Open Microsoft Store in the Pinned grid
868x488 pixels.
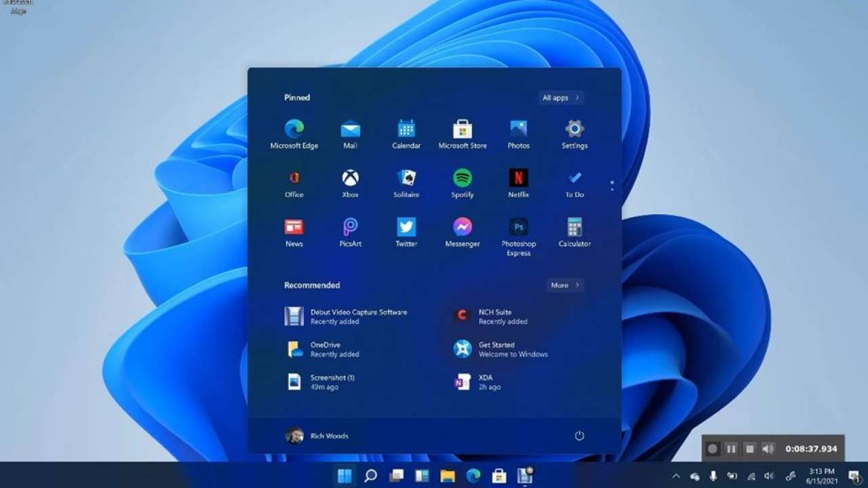[462, 134]
